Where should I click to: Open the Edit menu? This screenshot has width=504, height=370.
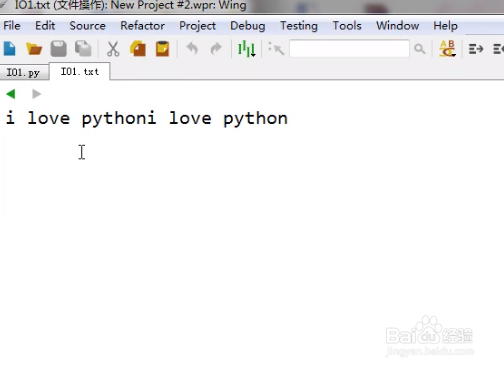click(45, 26)
